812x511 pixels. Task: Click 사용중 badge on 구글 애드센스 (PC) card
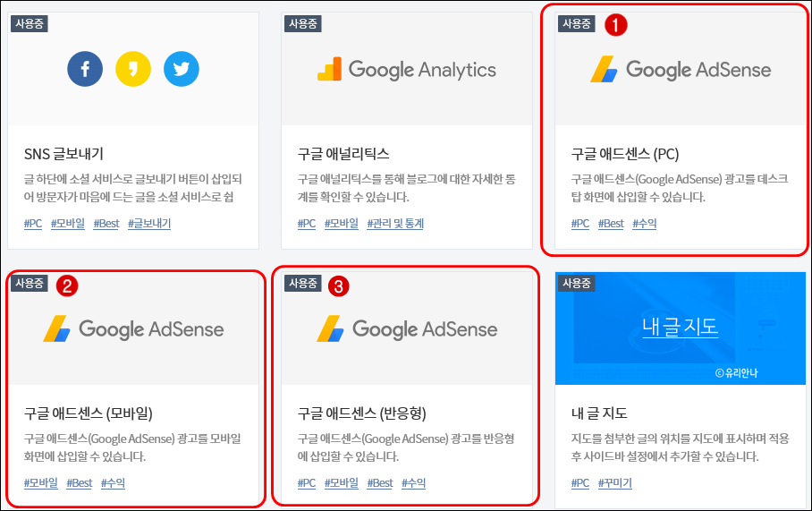(577, 23)
